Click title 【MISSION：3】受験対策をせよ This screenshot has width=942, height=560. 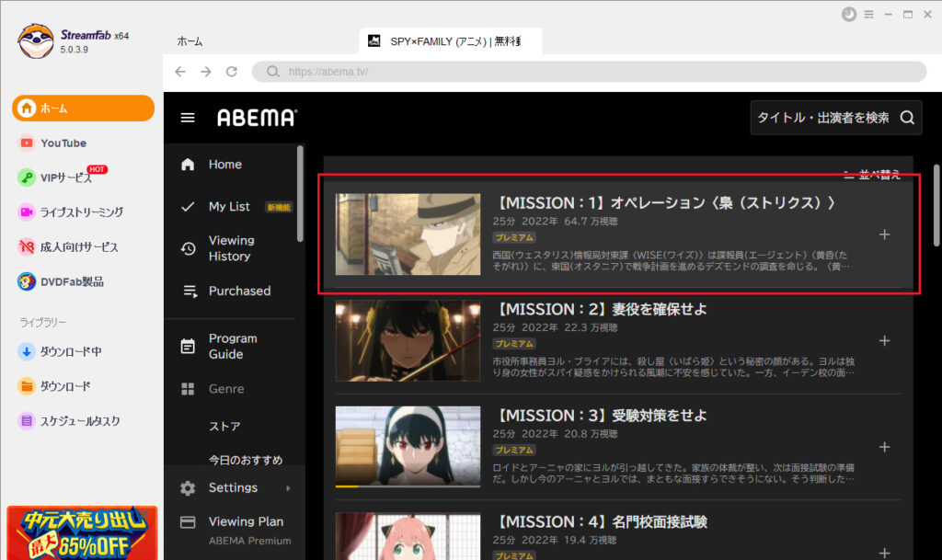pos(600,416)
